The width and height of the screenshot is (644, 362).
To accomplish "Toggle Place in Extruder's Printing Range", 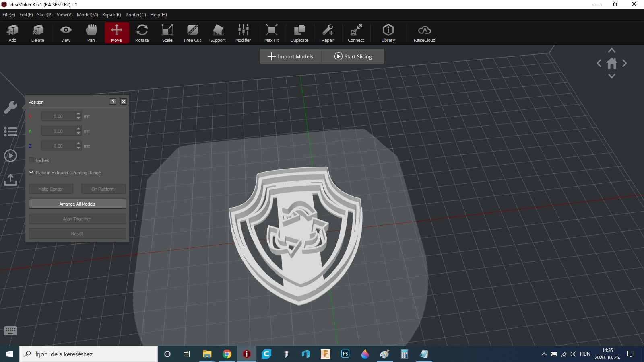I will tap(31, 172).
